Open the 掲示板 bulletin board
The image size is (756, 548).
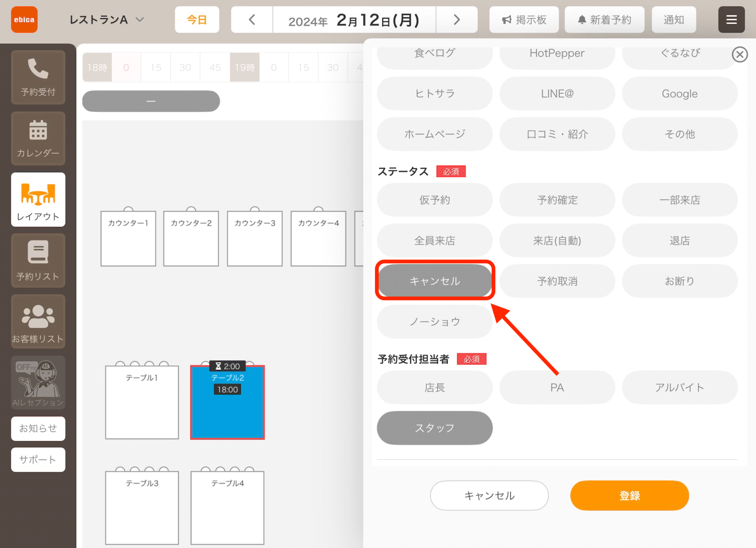point(524,20)
